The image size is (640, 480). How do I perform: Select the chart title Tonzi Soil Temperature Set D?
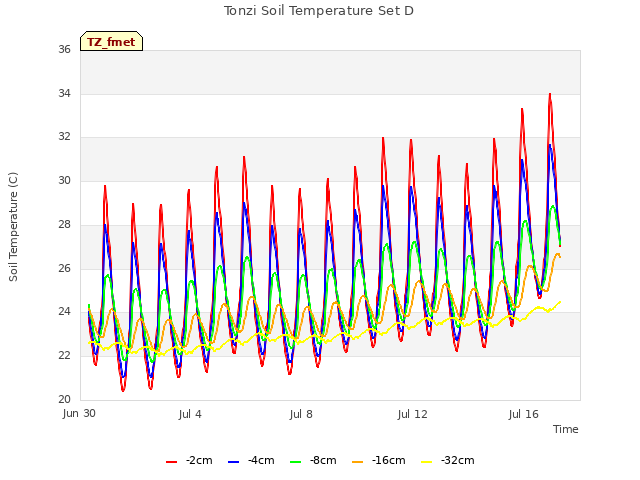coord(319,11)
